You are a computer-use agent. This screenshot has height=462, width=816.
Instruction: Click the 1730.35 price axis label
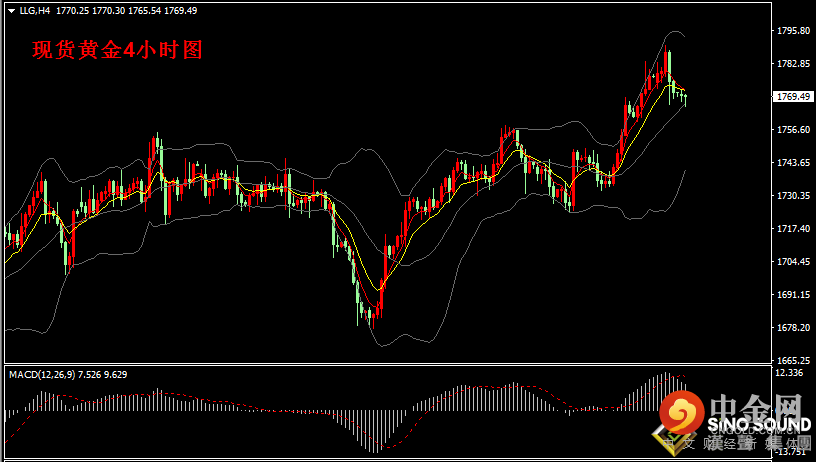click(793, 196)
